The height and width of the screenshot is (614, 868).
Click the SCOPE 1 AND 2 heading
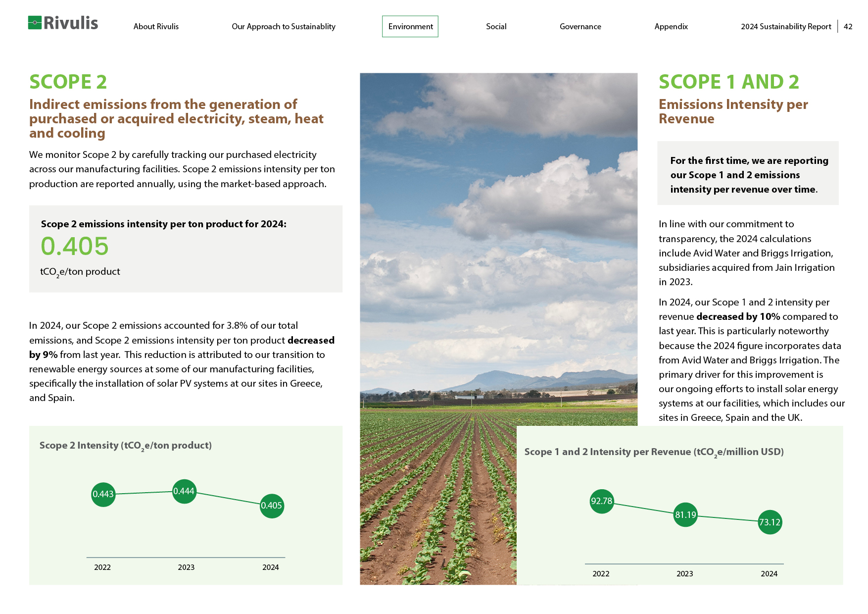pos(728,82)
